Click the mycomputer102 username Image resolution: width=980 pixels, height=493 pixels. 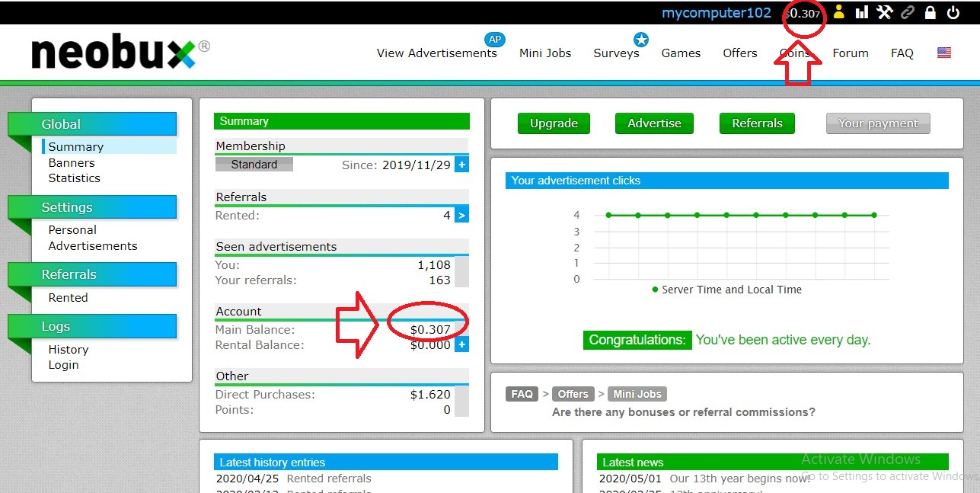pos(717,13)
